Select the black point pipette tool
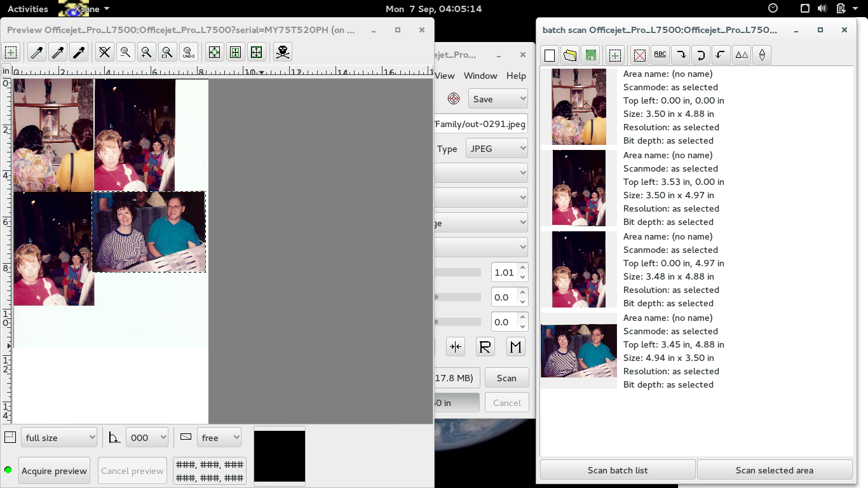The width and height of the screenshot is (868, 488). (79, 52)
